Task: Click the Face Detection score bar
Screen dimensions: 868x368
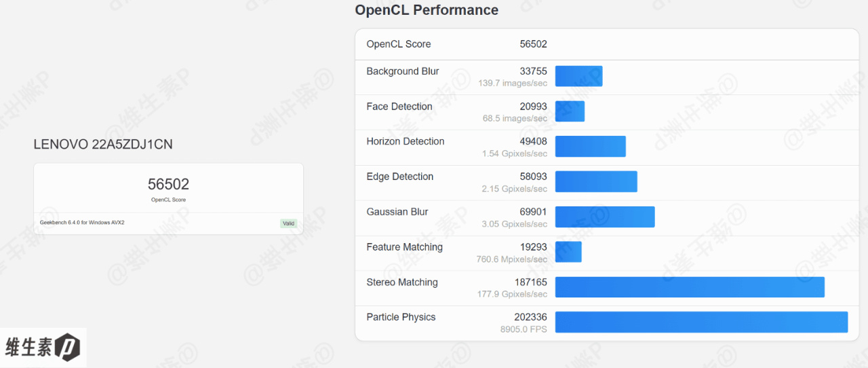Action: click(570, 111)
